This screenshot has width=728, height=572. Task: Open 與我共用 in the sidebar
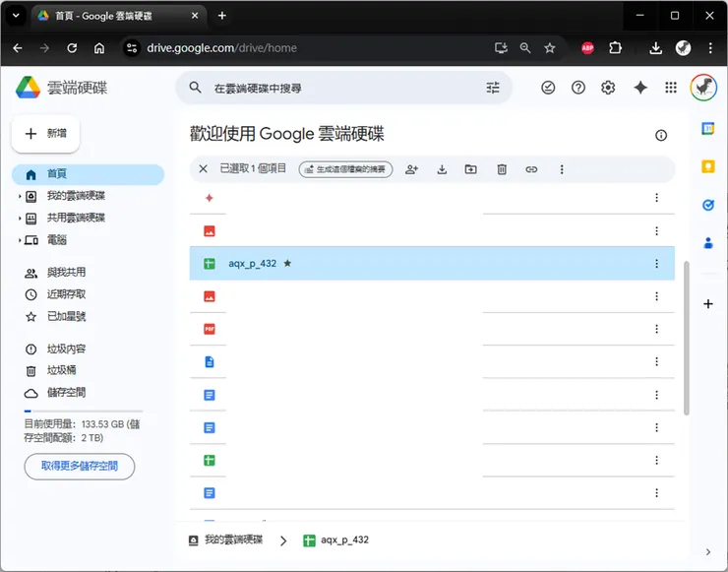(x=66, y=273)
